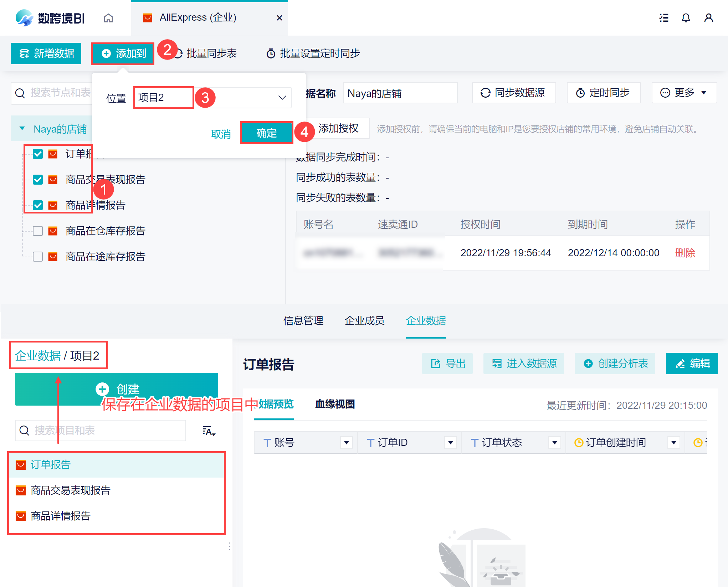Switch to the AliExpress (企业) tab
This screenshot has height=587, width=728.
coord(209,18)
